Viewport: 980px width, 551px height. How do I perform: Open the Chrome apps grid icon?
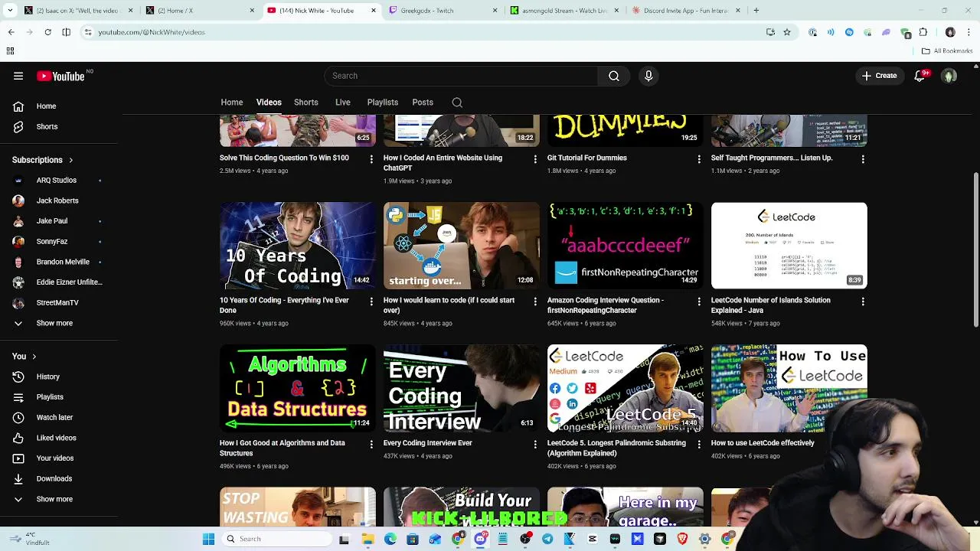tap(10, 51)
